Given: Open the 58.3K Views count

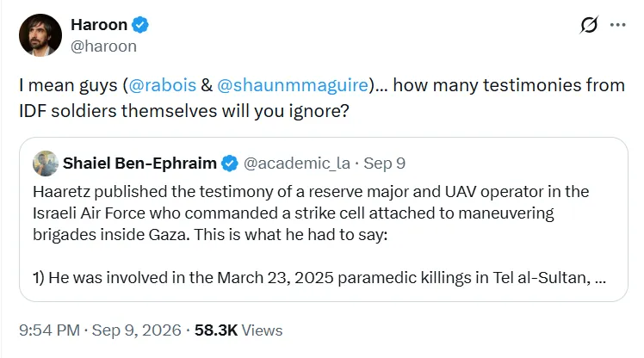Looking at the screenshot, I should coord(238,330).
